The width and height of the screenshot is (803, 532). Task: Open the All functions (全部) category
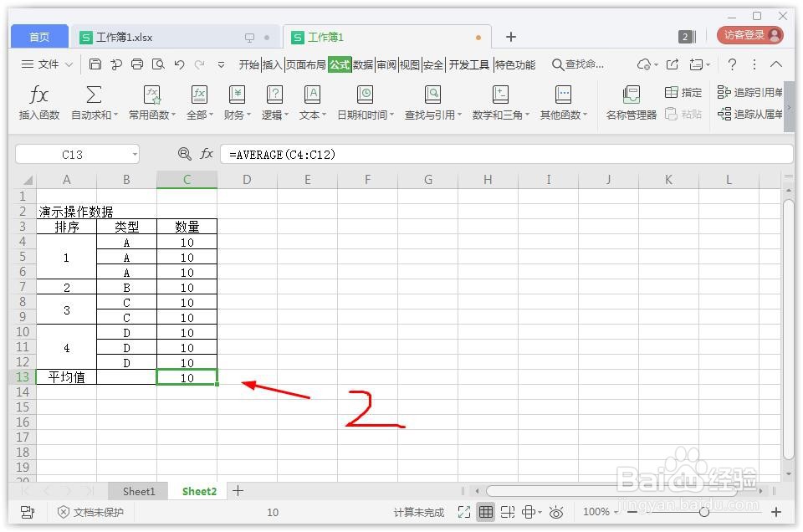199,102
